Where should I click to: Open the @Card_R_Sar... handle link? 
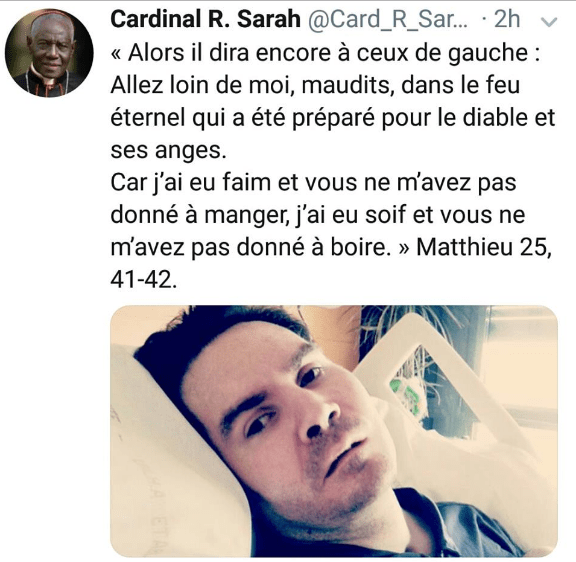pos(388,20)
